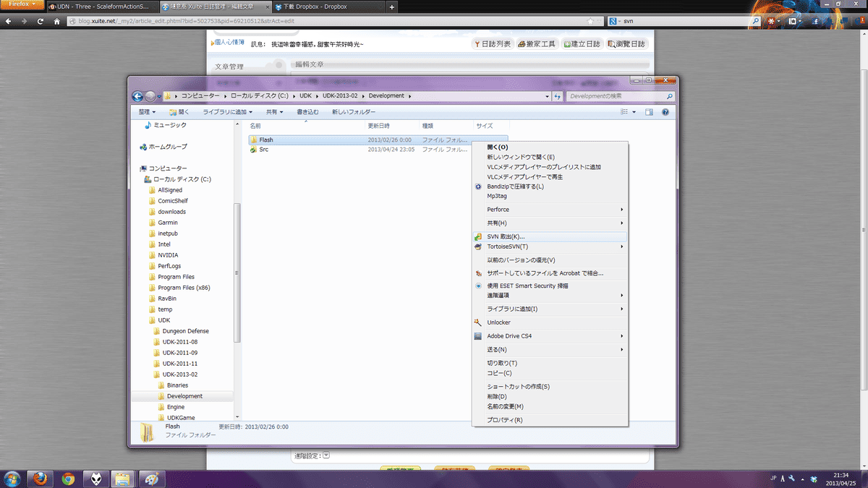Viewport: 868px width, 488px height.
Task: Click Explorer help question mark icon
Action: [665, 112]
